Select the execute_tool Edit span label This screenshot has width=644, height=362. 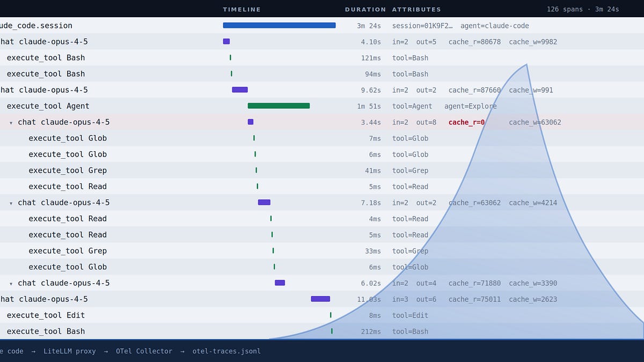[x=46, y=315]
